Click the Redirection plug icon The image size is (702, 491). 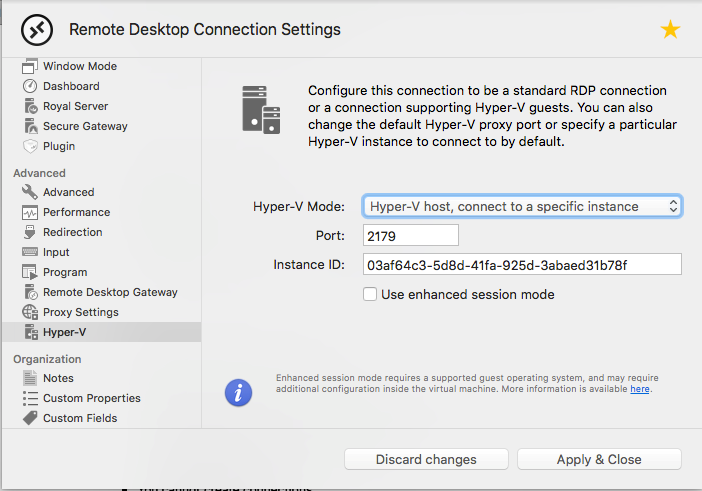click(30, 232)
